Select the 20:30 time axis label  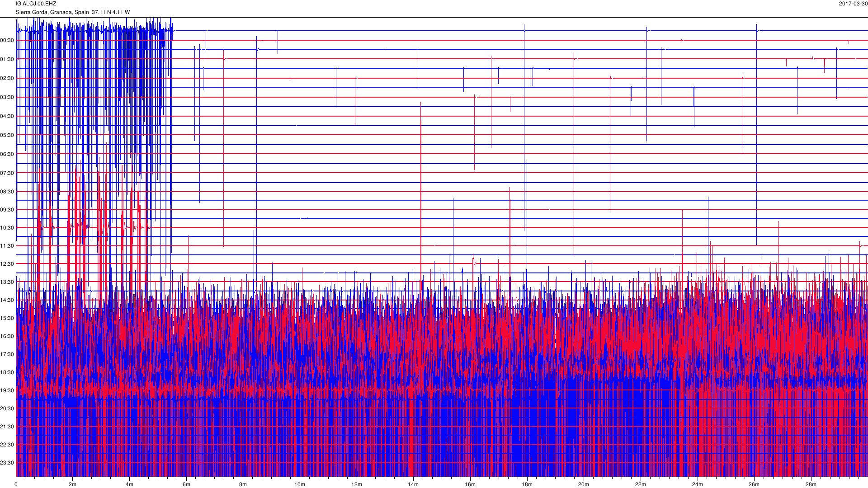coord(7,408)
